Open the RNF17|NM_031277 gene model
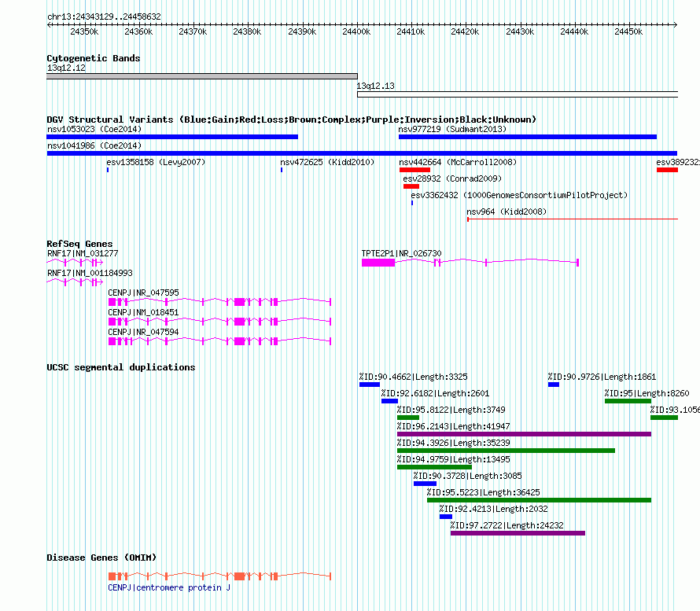Screen dimensions: 700x611 (x=75, y=263)
